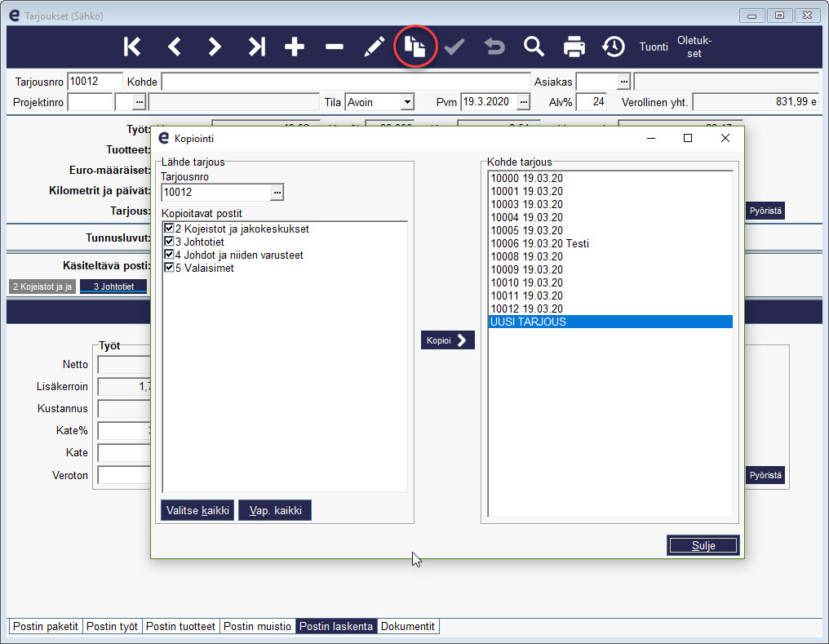Click lower Pyöristä button

coord(765,475)
